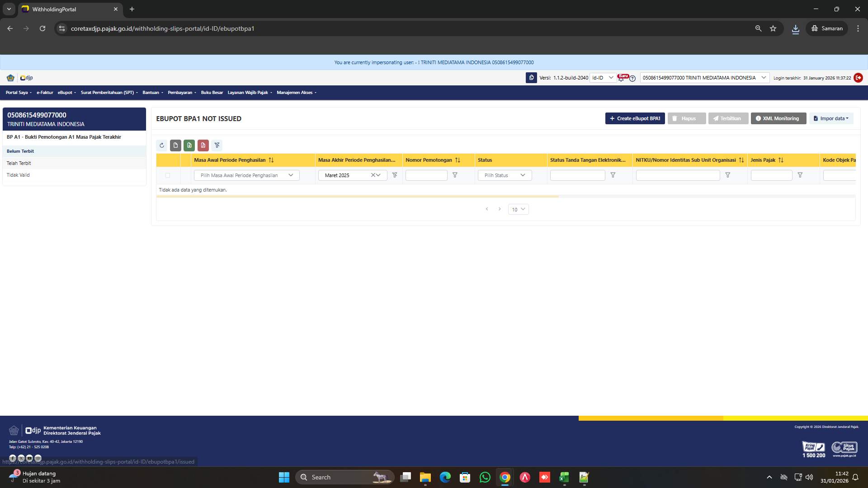The image size is (868, 488).
Task: Change page size from 10 entries
Action: tap(518, 209)
